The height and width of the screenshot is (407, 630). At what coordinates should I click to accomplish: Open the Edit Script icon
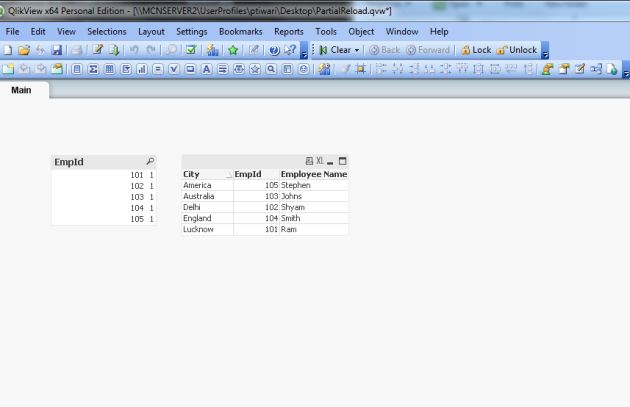[x=97, y=50]
